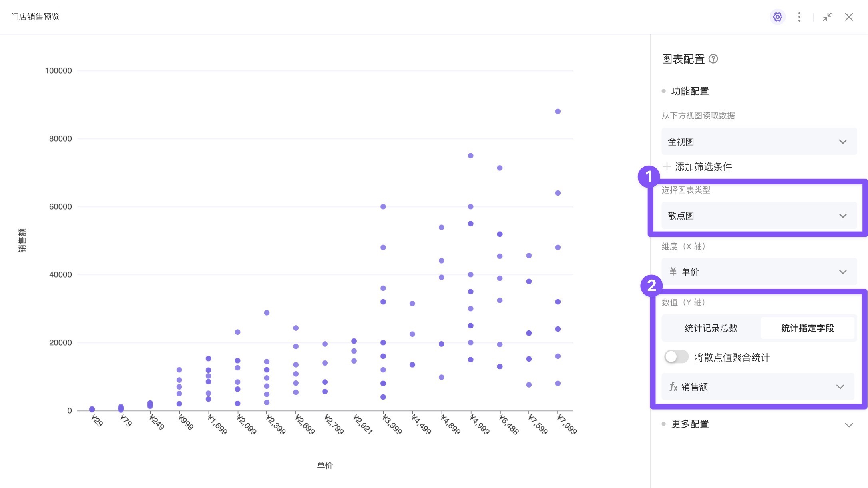Click the plus icon for 添加筛选条件
Viewport: 868px width, 488px height.
(667, 166)
